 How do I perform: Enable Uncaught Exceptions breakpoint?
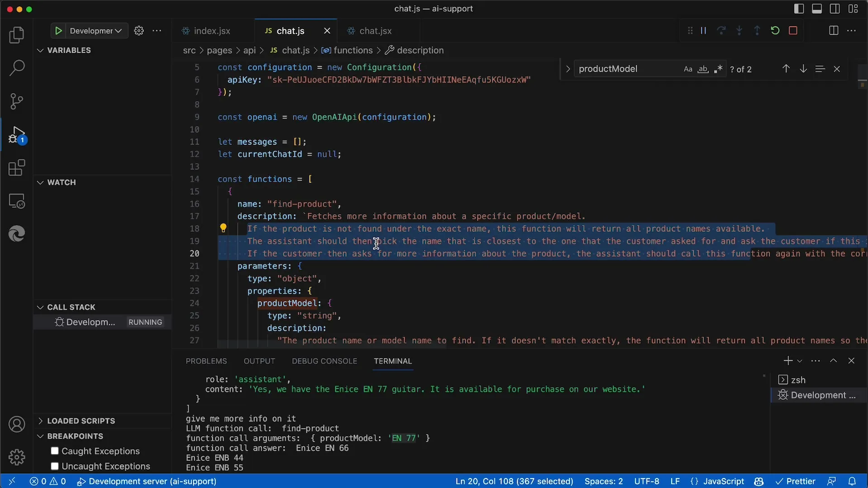(55, 466)
